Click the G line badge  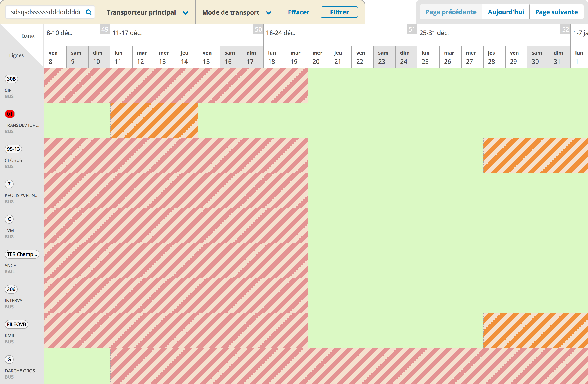(9, 359)
